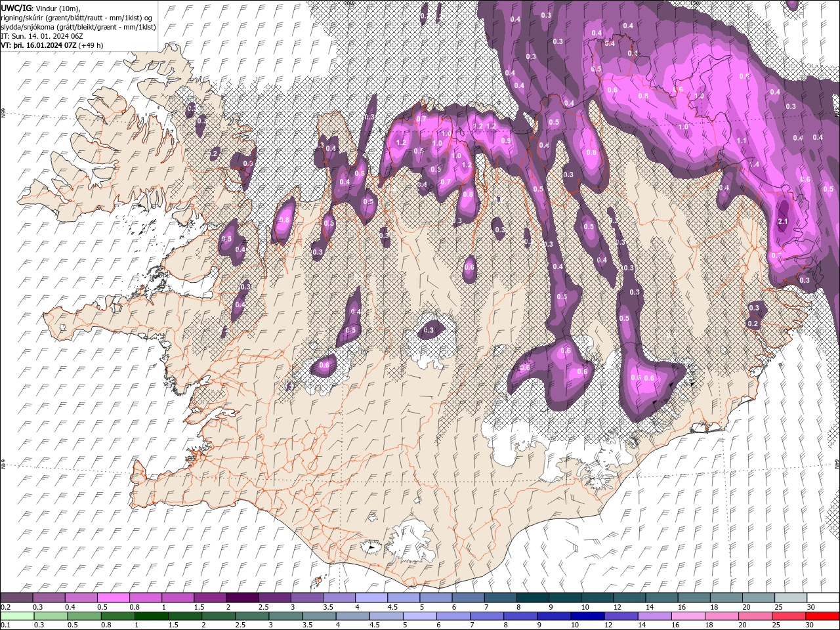Click the 1.5–2 magenta-purple snow legend swatch
840x630 pixels.
click(209, 598)
